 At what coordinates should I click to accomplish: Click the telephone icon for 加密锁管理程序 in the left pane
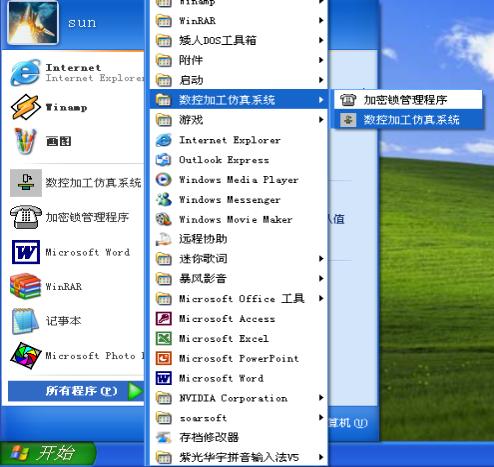point(26,217)
